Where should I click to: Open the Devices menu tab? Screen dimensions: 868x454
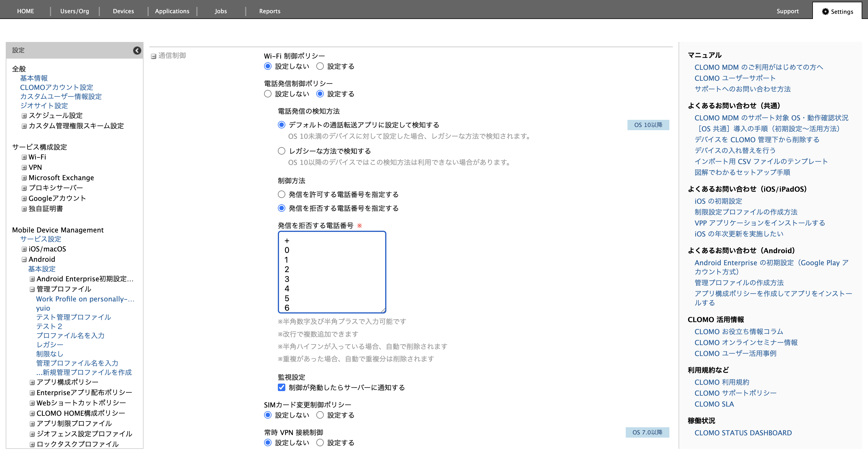123,11
